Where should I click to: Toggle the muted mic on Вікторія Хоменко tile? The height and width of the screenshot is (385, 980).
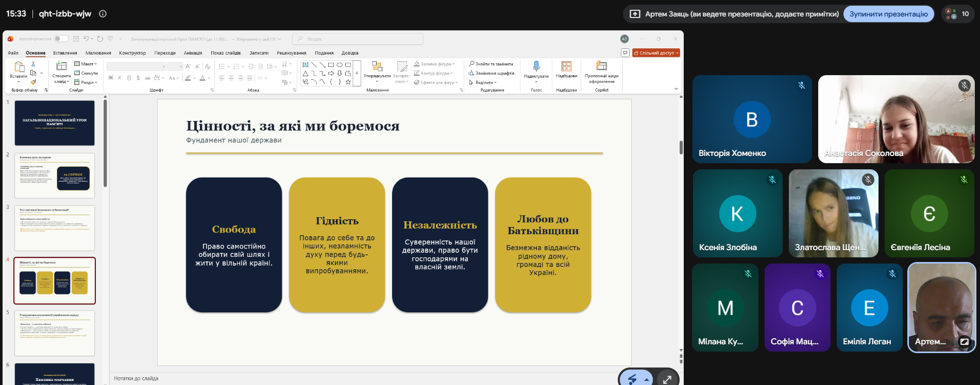coord(801,85)
